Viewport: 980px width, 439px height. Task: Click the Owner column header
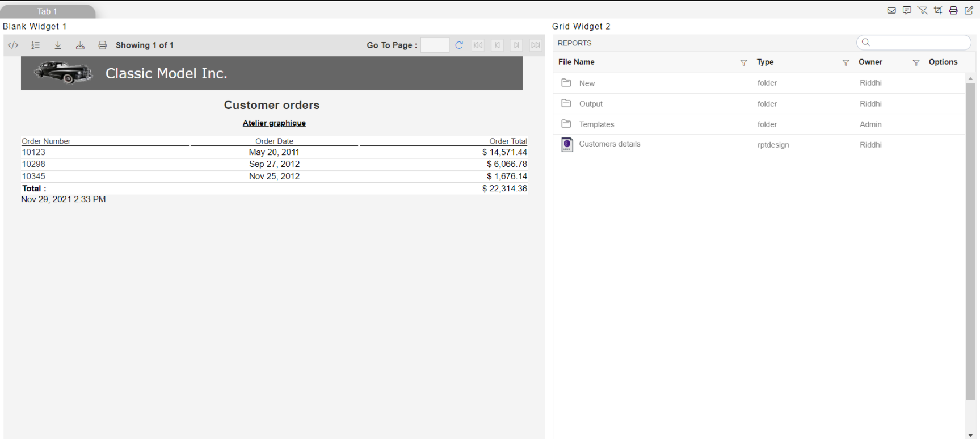point(870,62)
